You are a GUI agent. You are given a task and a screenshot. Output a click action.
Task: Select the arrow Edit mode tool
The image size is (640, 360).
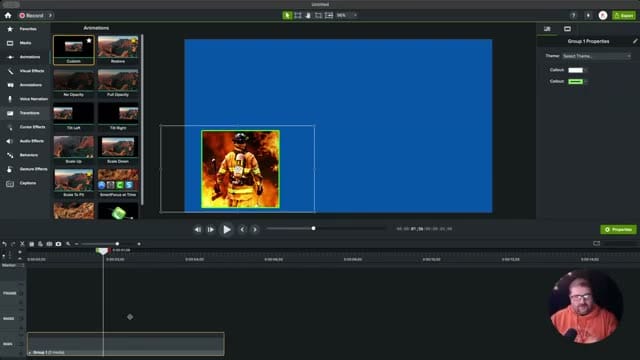click(x=287, y=16)
